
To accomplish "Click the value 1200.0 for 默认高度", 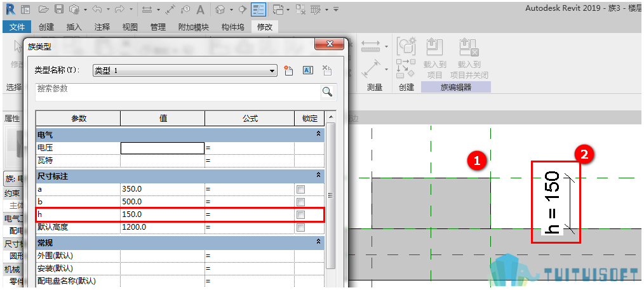I will coord(163,228).
